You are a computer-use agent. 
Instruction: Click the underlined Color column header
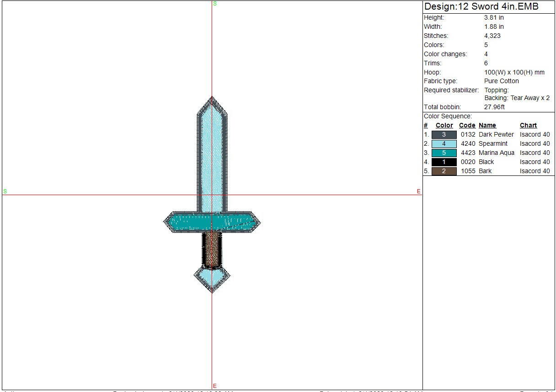[444, 126]
